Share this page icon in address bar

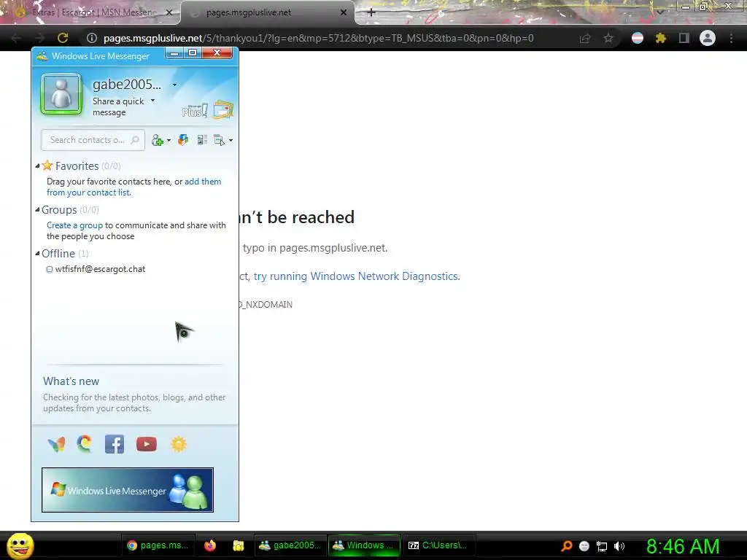coord(585,38)
